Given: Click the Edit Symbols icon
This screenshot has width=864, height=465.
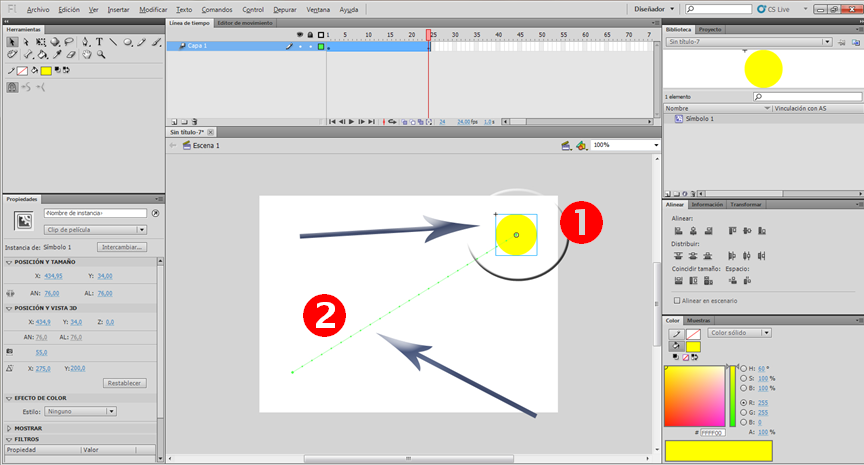Looking at the screenshot, I should pos(581,145).
